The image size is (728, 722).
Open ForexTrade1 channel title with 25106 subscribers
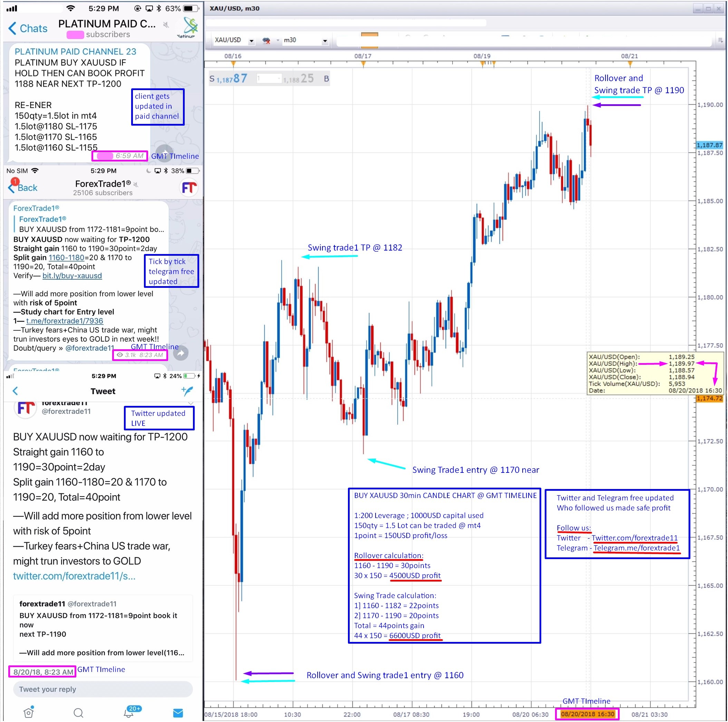[x=103, y=188]
